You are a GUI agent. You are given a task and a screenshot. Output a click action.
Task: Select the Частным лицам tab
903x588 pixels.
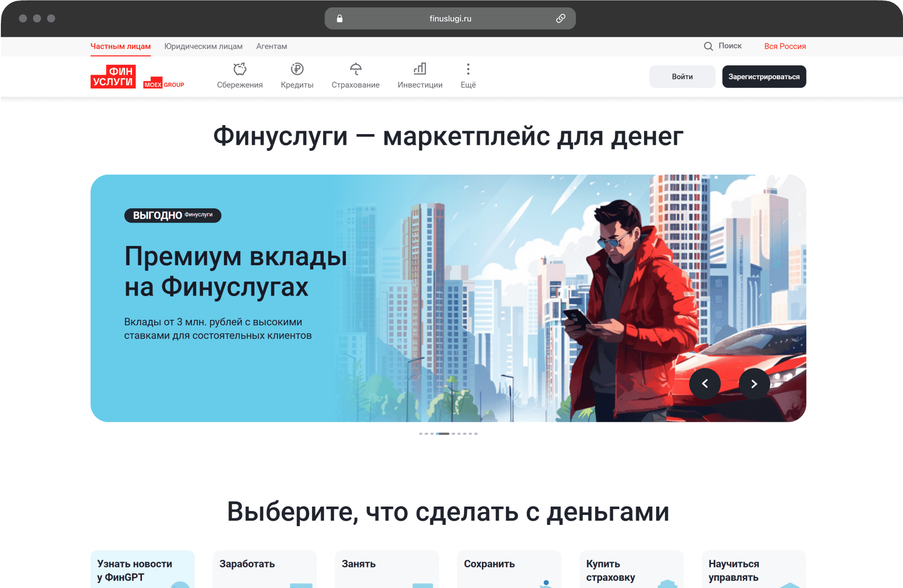pyautogui.click(x=120, y=46)
